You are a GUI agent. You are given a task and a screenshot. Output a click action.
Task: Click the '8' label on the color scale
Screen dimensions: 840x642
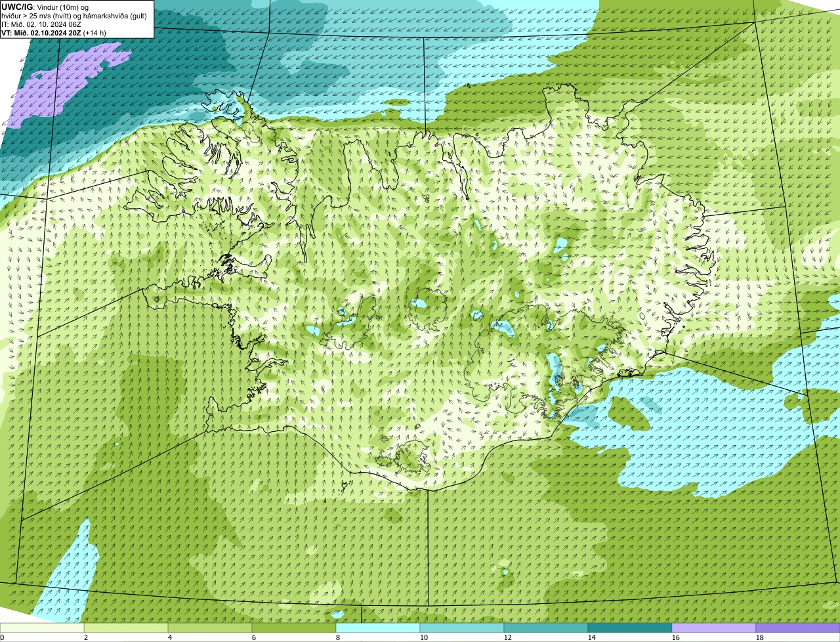click(338, 637)
